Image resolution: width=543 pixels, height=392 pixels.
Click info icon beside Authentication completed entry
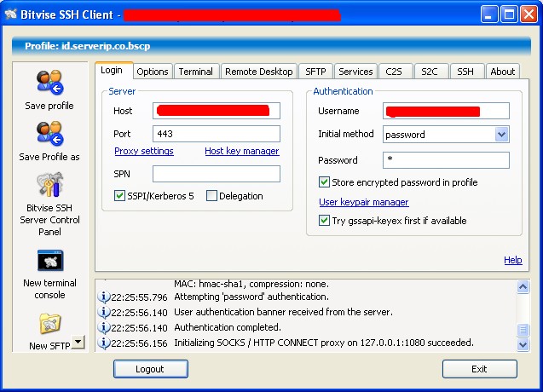tap(103, 327)
